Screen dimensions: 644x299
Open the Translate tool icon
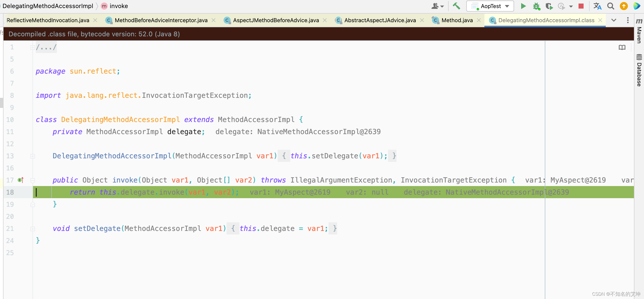click(x=597, y=6)
